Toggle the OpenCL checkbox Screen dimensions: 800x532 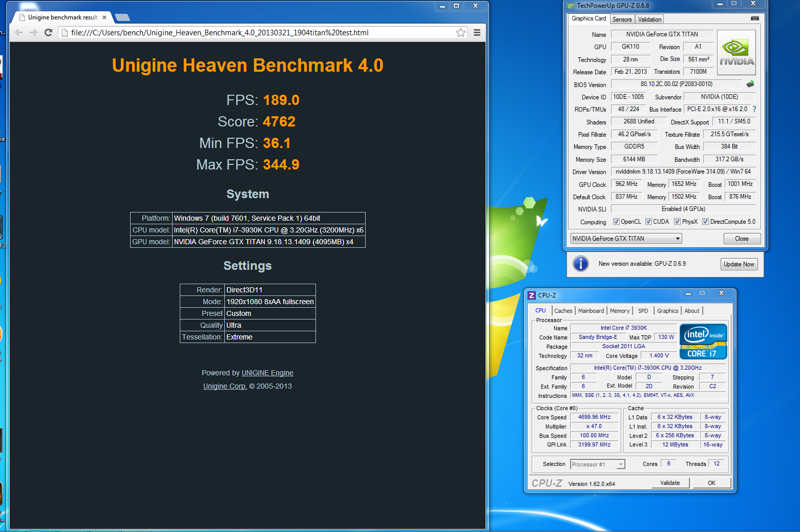[616, 222]
